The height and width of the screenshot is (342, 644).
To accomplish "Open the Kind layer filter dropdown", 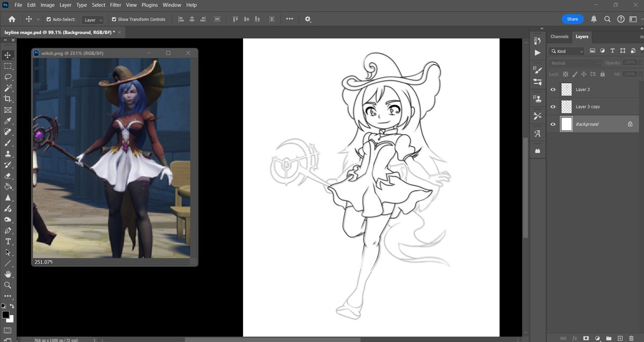I will click(x=567, y=51).
